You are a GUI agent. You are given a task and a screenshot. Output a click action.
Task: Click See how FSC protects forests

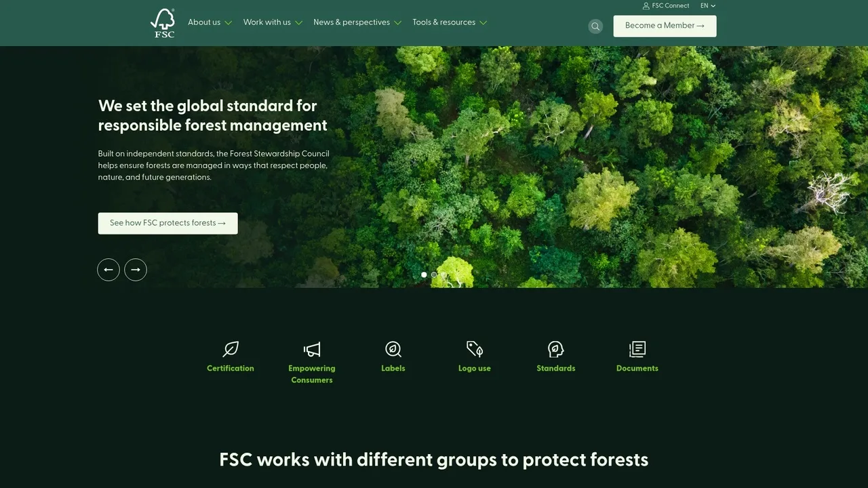(167, 223)
